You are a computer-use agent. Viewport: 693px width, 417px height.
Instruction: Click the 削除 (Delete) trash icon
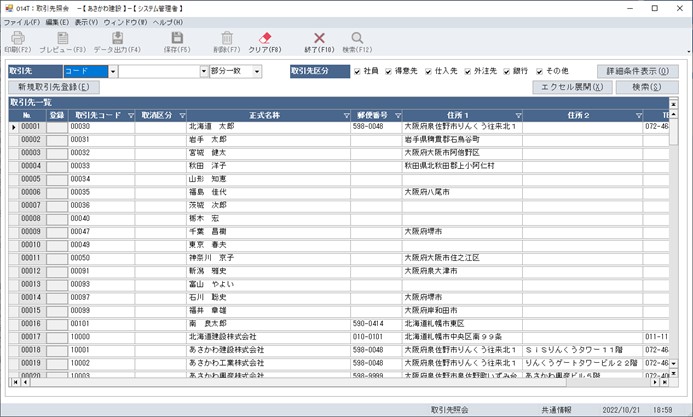click(x=226, y=39)
